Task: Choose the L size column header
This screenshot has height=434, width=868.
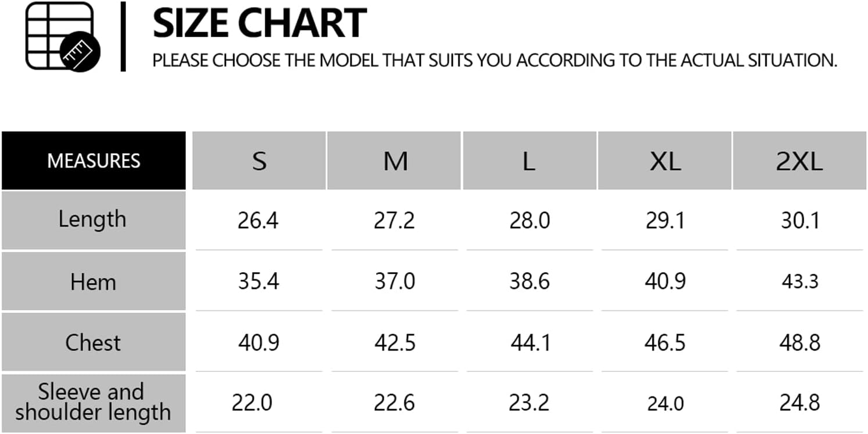Action: (x=530, y=161)
